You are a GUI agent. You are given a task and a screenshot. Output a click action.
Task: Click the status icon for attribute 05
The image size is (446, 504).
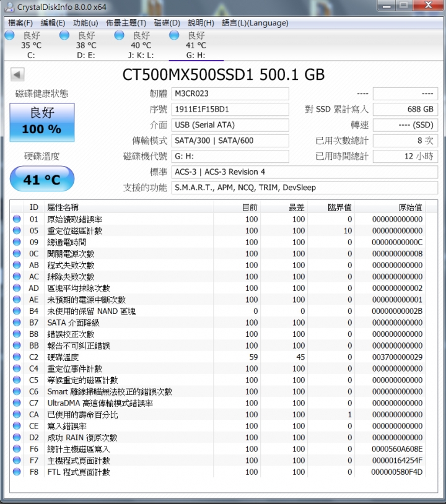(x=17, y=231)
